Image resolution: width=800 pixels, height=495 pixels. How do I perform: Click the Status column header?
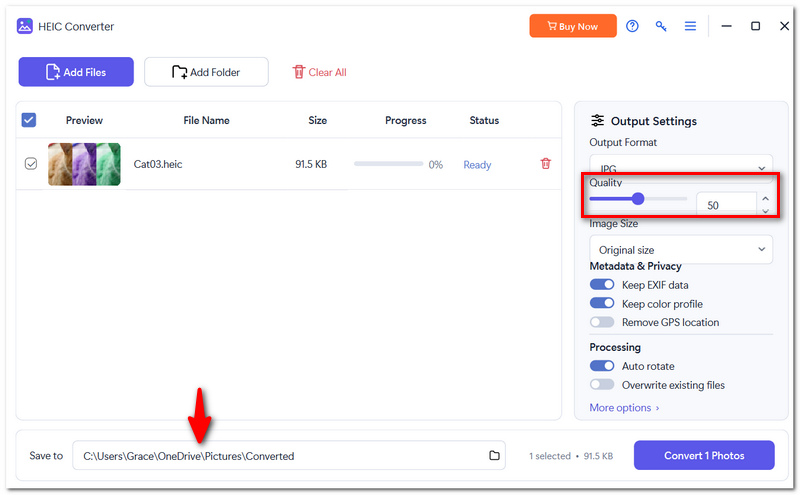click(x=484, y=120)
